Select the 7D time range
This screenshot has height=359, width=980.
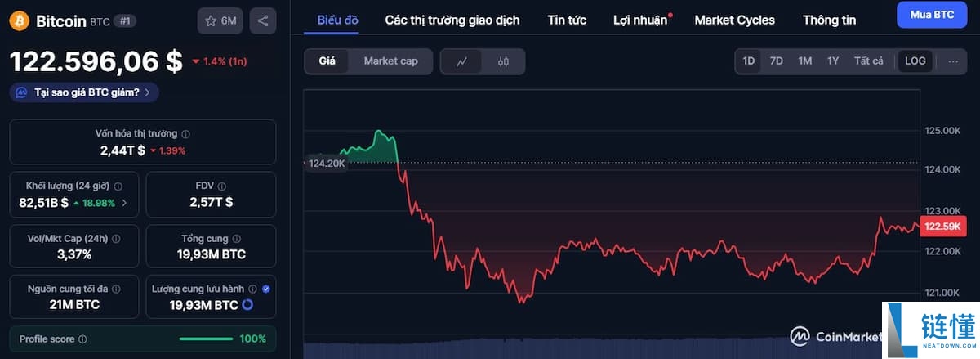(x=777, y=61)
